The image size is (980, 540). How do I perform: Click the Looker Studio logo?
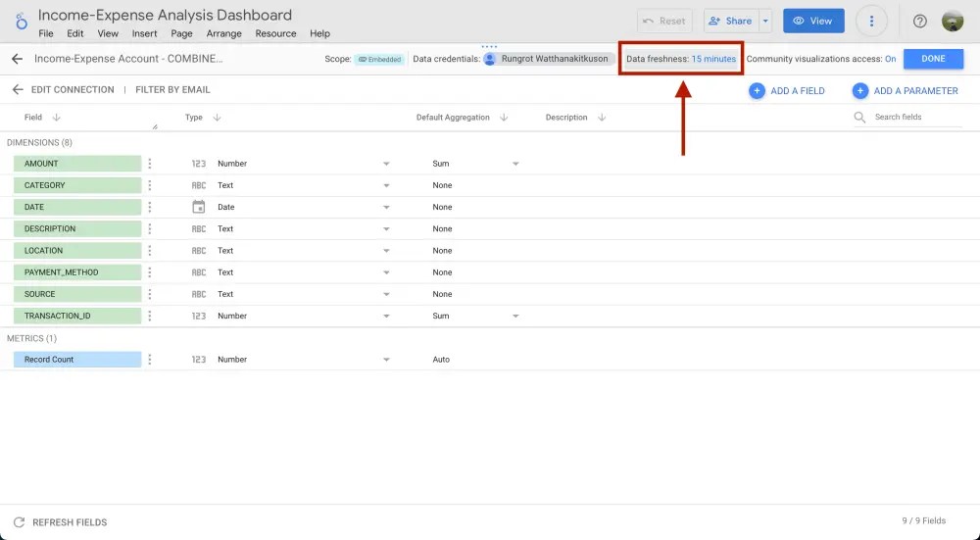pos(20,22)
